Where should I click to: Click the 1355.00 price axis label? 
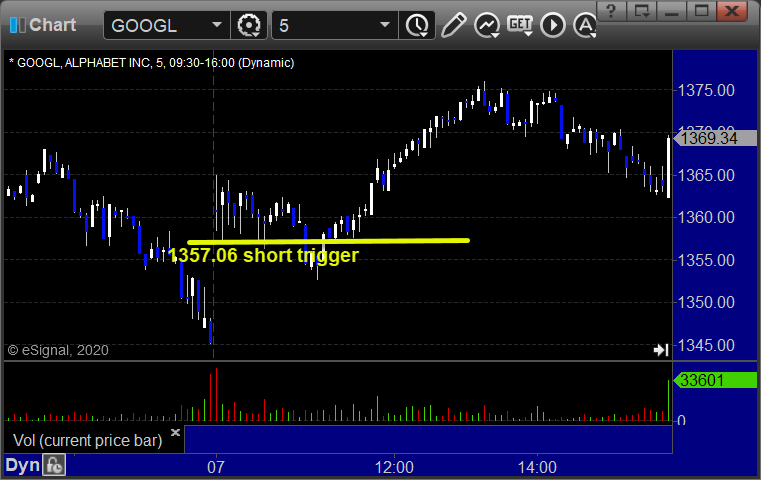click(x=706, y=260)
